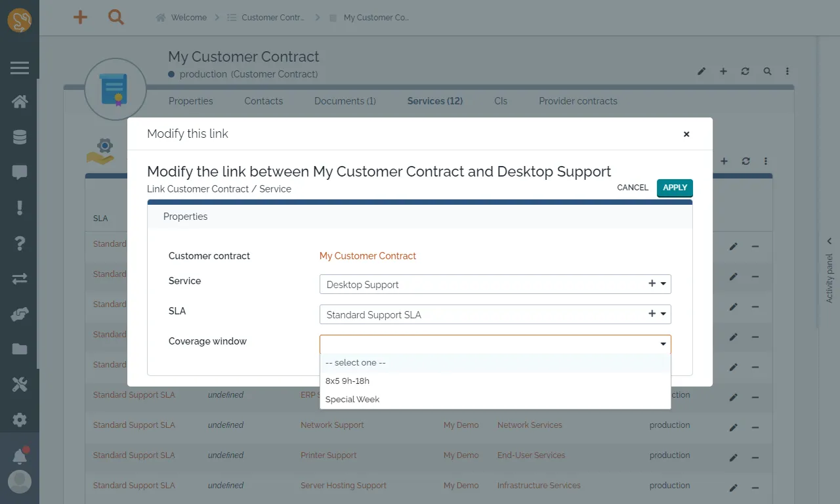Cancel the link modification
The image size is (840, 504).
coord(633,188)
